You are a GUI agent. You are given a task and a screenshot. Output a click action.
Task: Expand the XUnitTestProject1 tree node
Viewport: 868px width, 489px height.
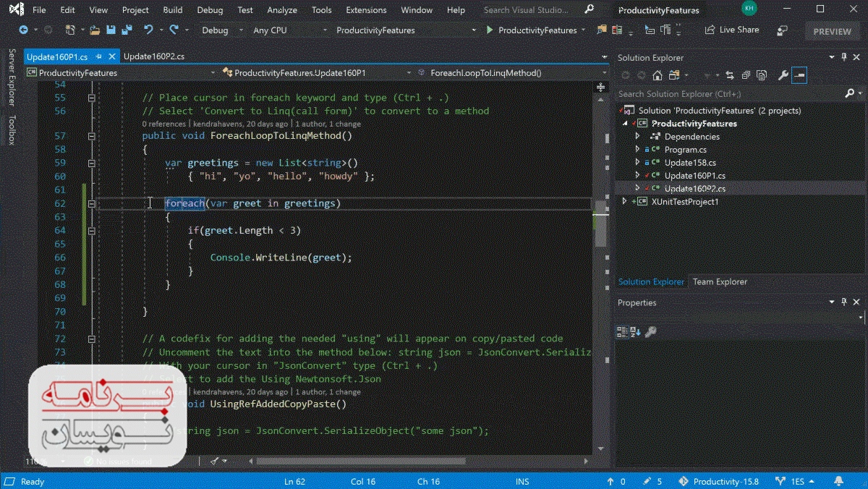[626, 202]
